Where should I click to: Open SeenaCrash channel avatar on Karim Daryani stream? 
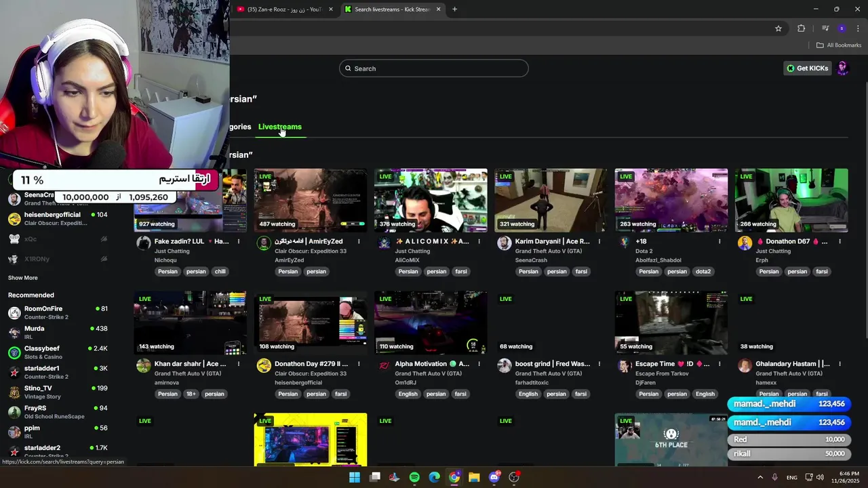coord(504,243)
